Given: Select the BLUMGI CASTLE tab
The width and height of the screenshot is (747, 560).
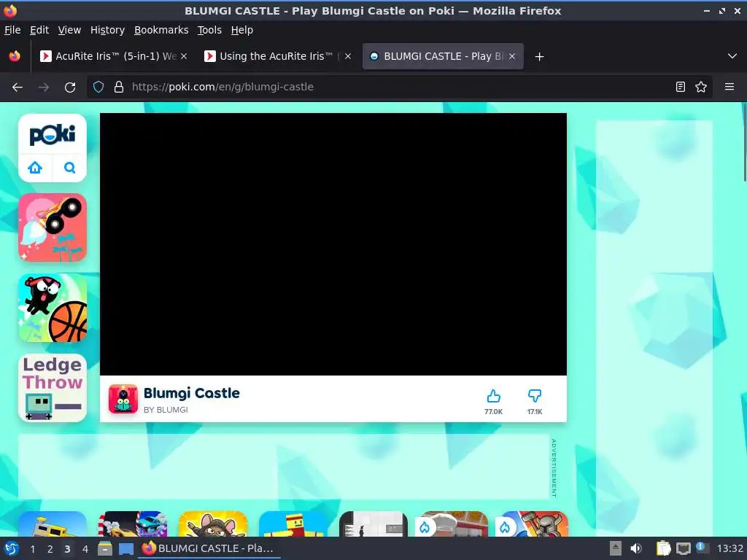Looking at the screenshot, I should [x=443, y=56].
